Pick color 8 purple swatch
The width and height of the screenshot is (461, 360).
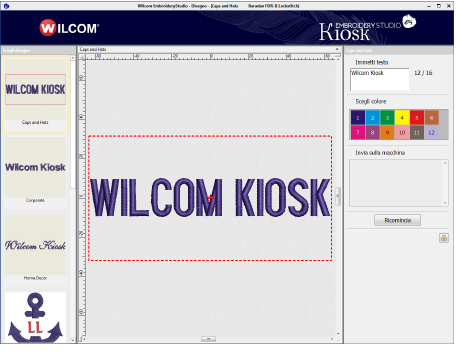[x=372, y=132]
